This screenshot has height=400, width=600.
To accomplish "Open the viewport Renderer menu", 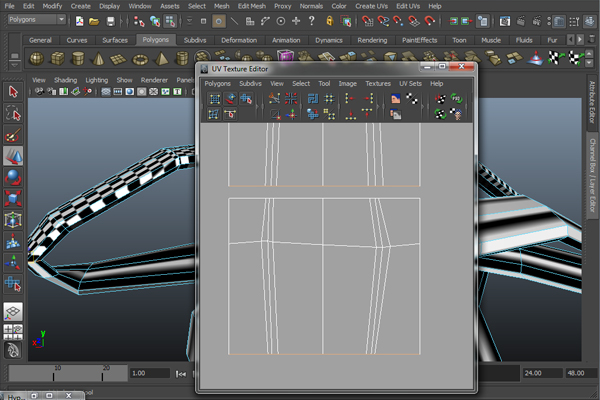I will (154, 80).
